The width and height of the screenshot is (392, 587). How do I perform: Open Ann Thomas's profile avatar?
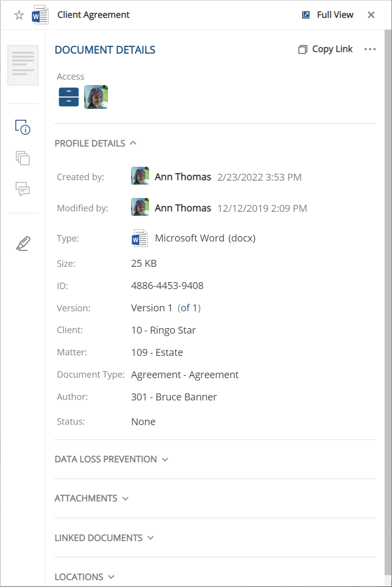[140, 176]
